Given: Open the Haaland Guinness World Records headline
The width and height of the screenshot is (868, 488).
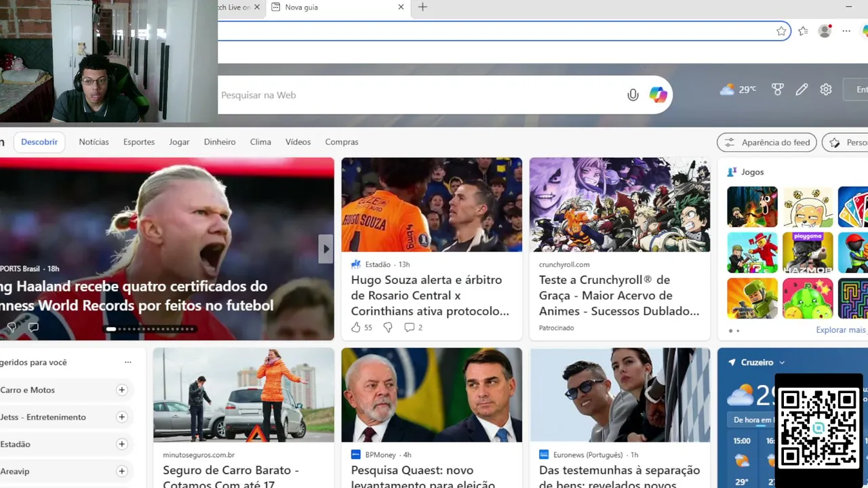Looking at the screenshot, I should pyautogui.click(x=137, y=296).
